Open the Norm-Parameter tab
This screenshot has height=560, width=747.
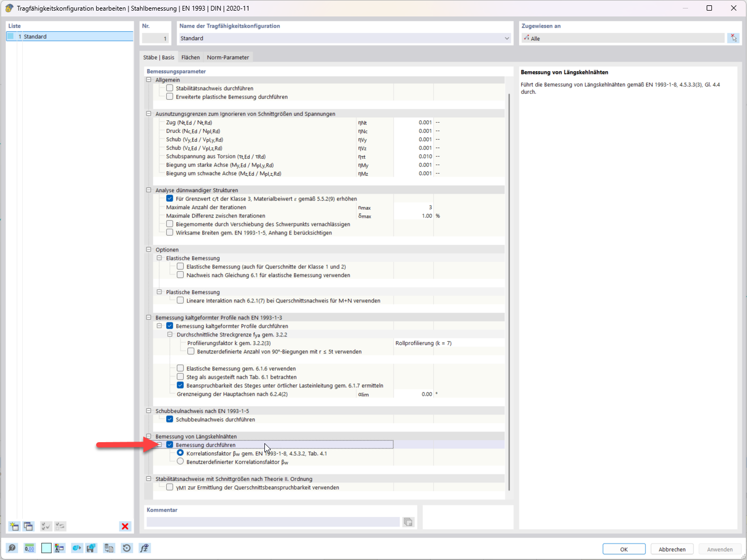(x=228, y=57)
